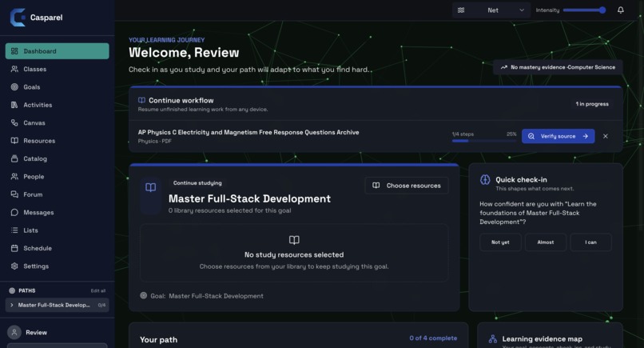
Task: Open Canvas from the sidebar
Action: click(x=57, y=122)
